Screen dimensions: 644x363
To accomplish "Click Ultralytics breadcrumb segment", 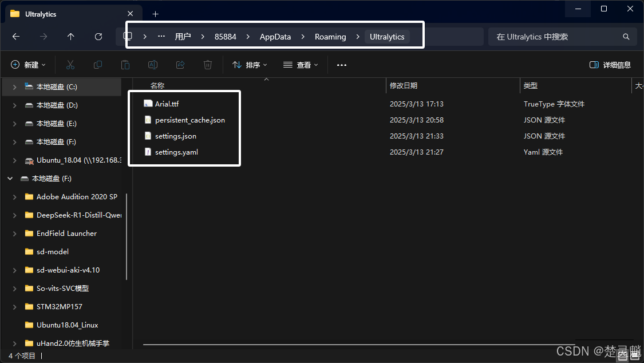I will click(387, 37).
